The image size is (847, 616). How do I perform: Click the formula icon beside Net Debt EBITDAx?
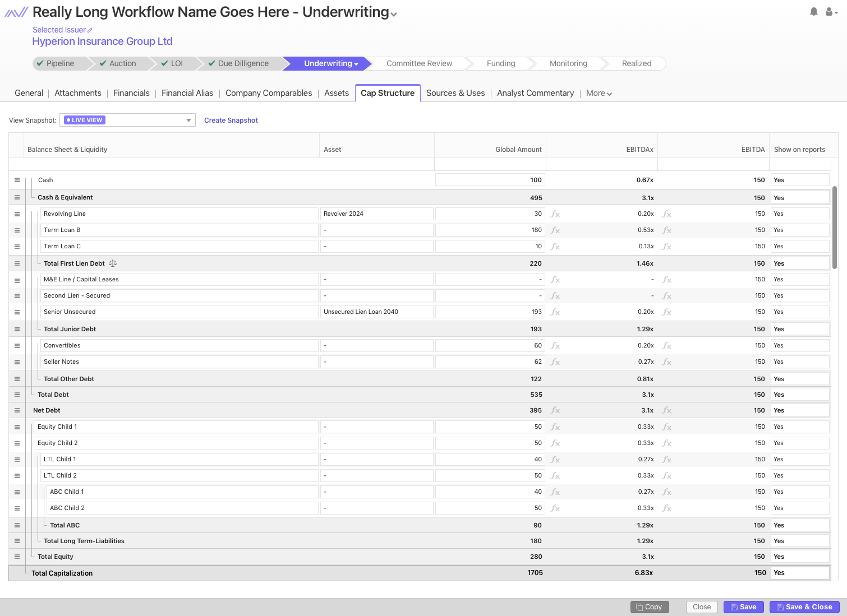pyautogui.click(x=667, y=410)
